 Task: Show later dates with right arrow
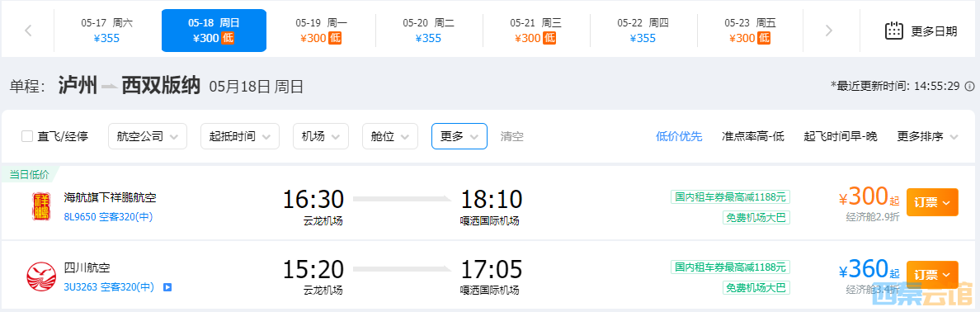click(x=829, y=31)
